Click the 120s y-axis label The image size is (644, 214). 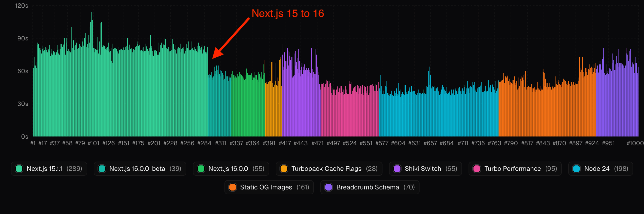tap(22, 6)
